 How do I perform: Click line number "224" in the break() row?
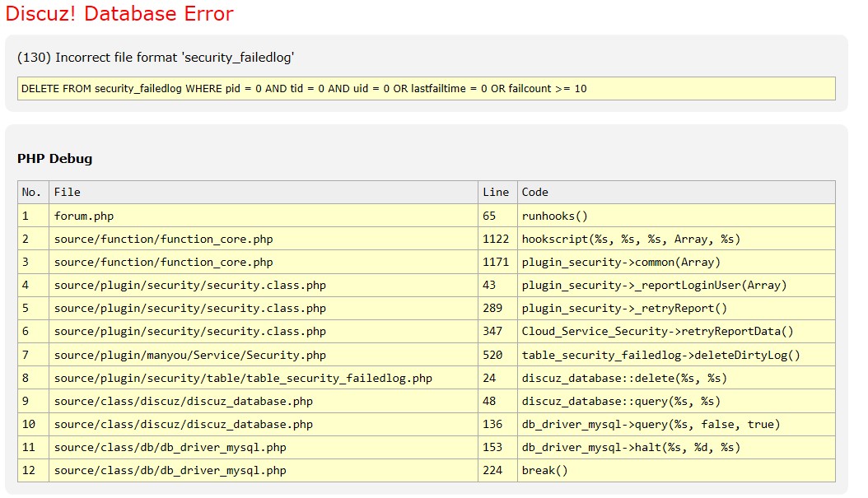[x=497, y=470]
